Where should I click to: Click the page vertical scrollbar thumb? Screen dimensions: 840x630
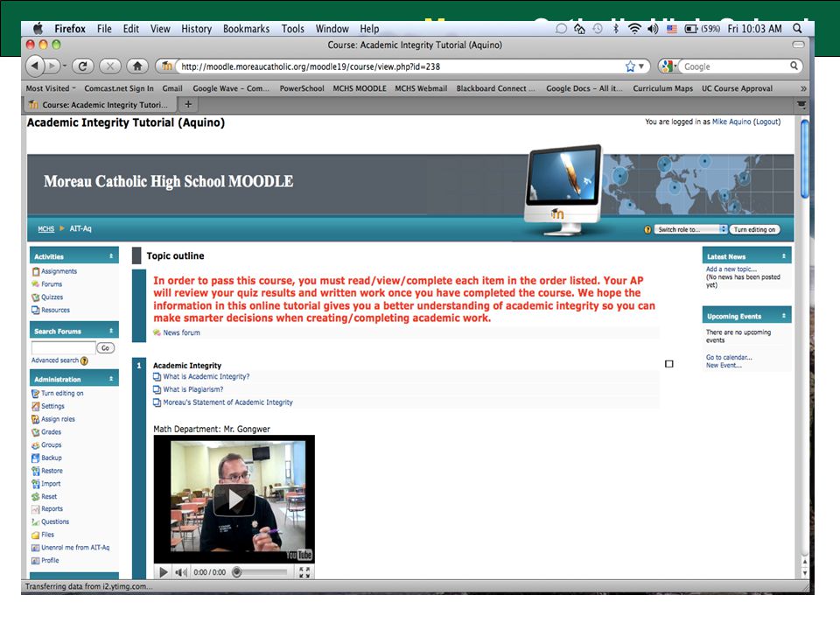tap(804, 159)
